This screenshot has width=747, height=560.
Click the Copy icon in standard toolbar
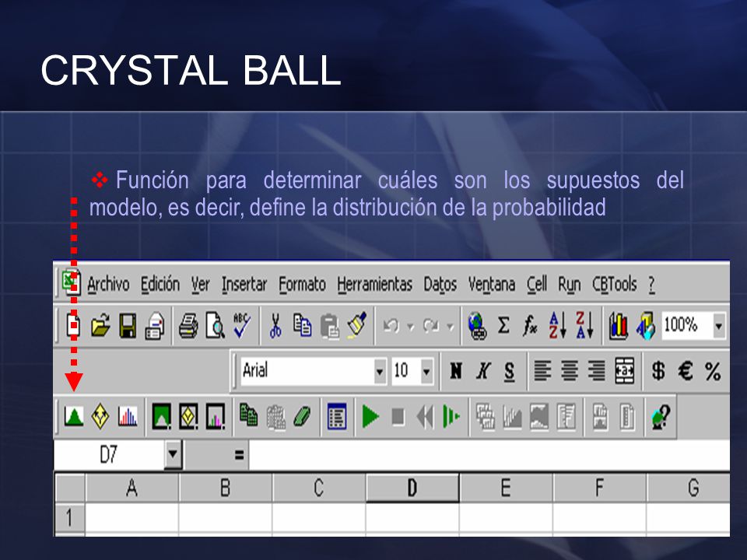click(302, 325)
